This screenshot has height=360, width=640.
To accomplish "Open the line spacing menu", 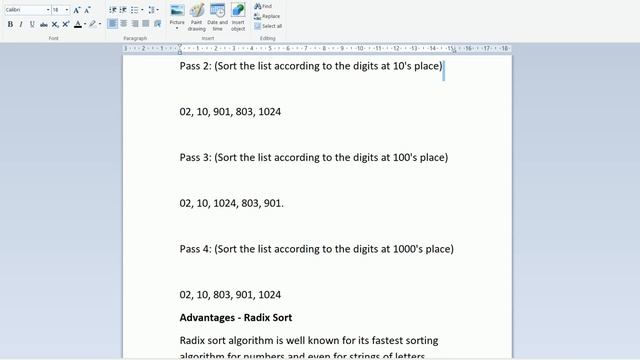I will (x=153, y=10).
